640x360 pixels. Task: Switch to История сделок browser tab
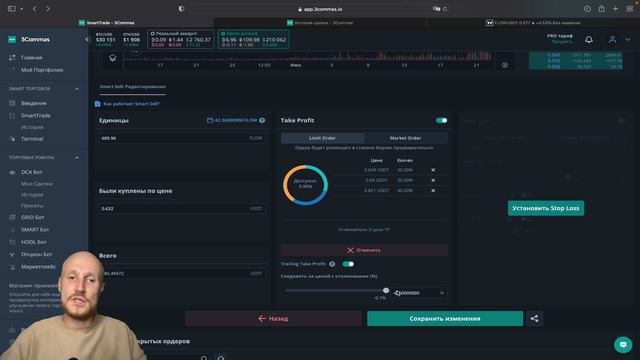tap(320, 23)
